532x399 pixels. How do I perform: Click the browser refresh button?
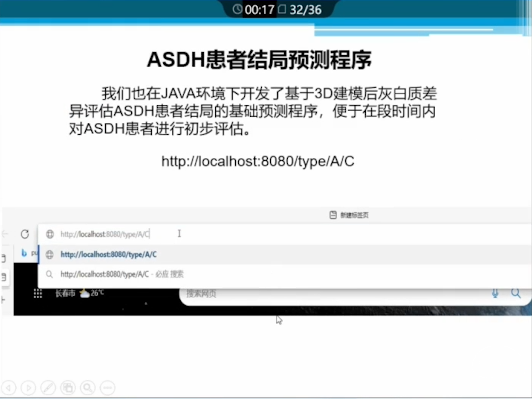pos(25,234)
